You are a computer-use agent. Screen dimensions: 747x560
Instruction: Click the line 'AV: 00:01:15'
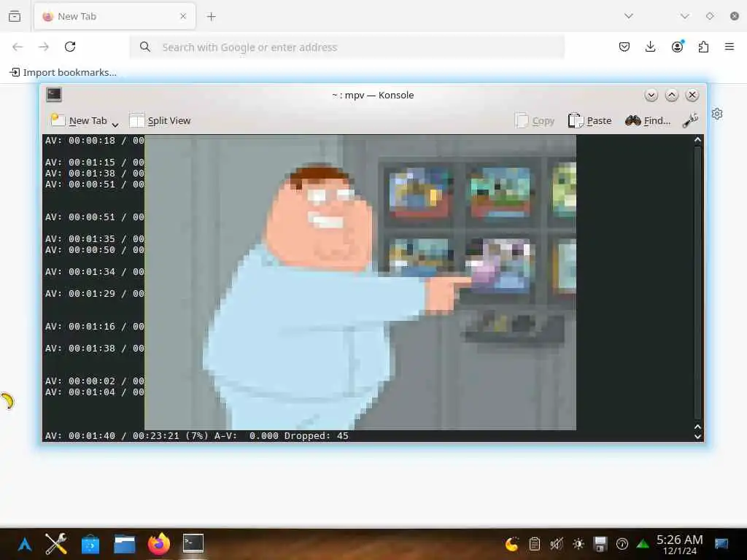tap(80, 163)
